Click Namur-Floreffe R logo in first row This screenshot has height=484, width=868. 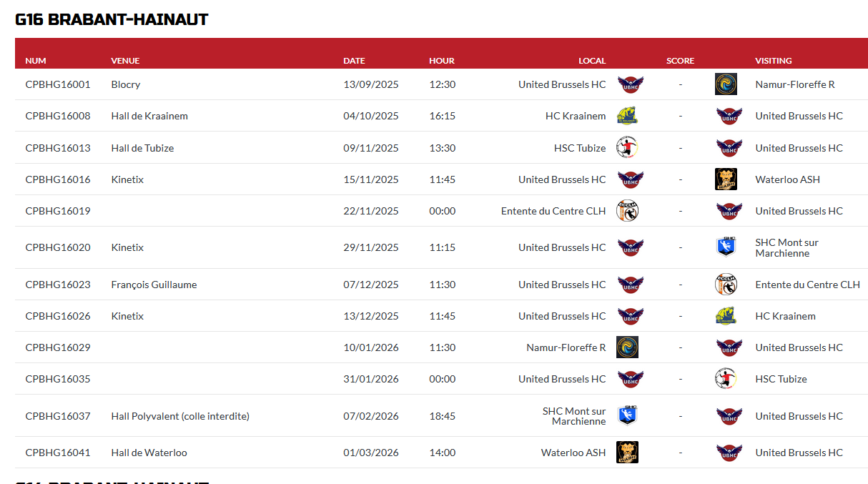(726, 84)
